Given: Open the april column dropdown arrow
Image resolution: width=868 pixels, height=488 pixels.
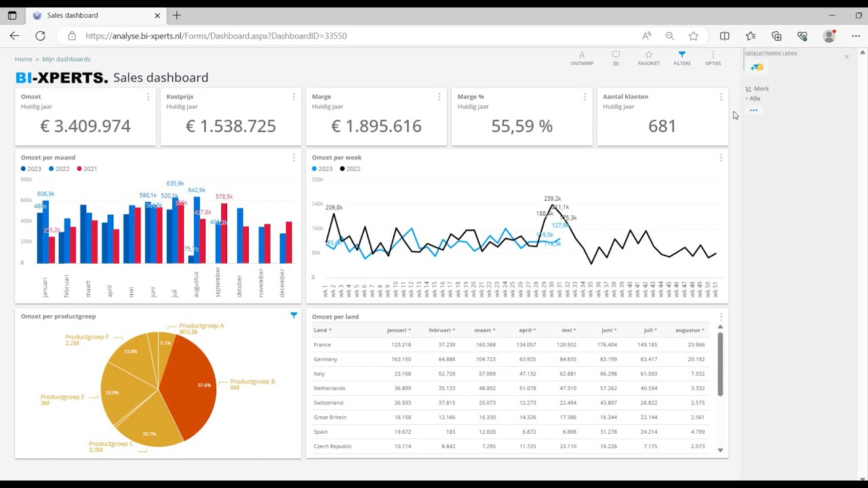Looking at the screenshot, I should pos(534,330).
